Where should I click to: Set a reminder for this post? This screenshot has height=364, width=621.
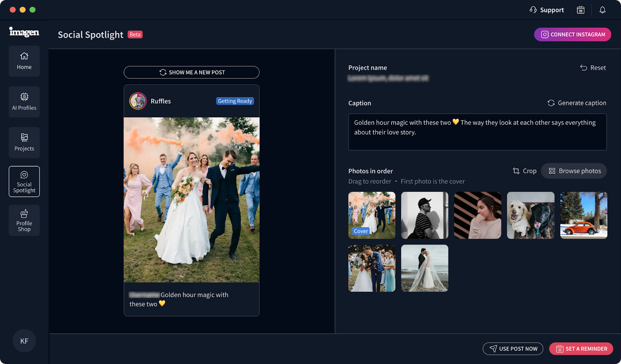581,349
